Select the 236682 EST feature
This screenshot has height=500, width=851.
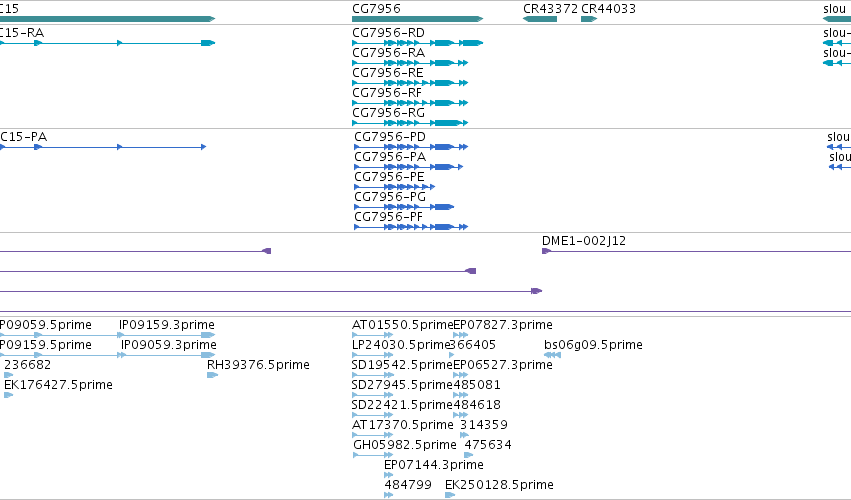coord(8,375)
